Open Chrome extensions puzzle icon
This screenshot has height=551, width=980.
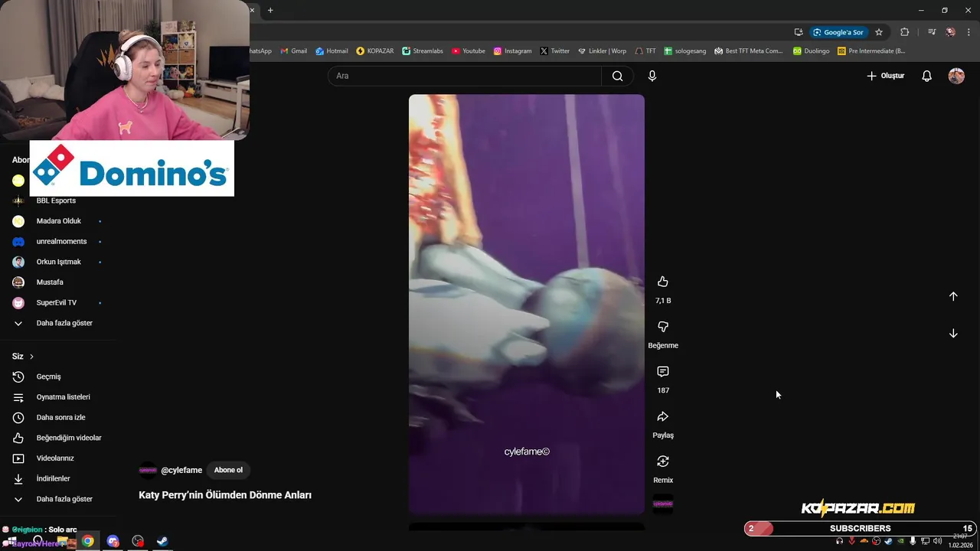(x=904, y=32)
